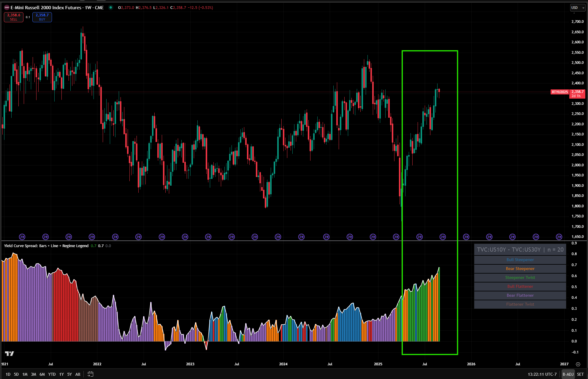Select the 5Y time range
588x379 pixels.
(x=69, y=374)
